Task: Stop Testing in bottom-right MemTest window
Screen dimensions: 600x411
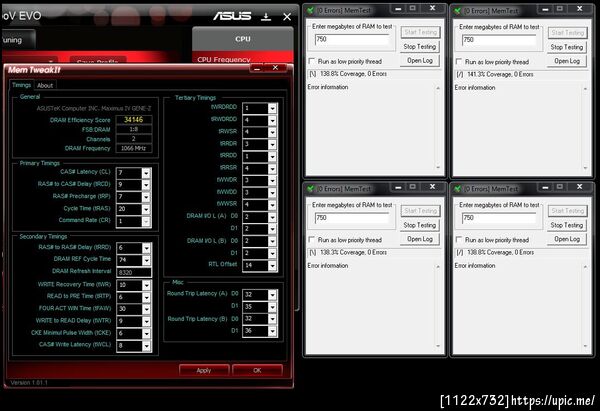Action: pos(567,225)
